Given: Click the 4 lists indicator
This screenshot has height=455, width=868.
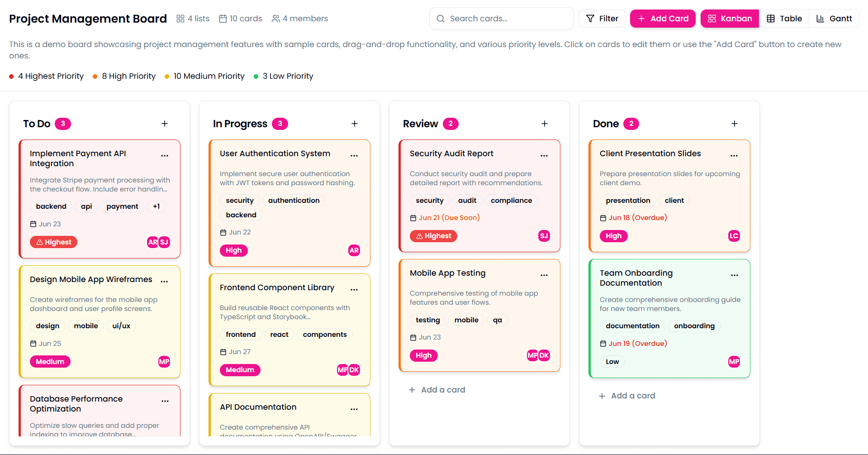Looking at the screenshot, I should pyautogui.click(x=193, y=19).
